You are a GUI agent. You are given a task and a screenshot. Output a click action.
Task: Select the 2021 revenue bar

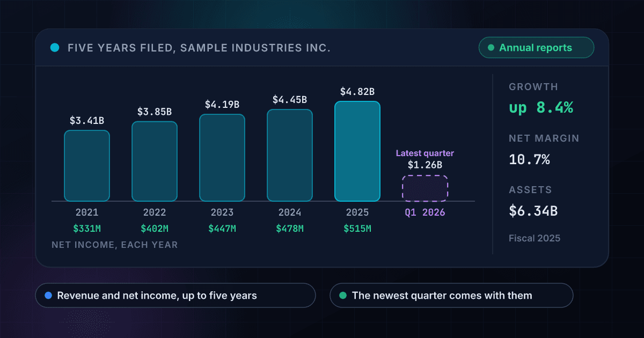click(87, 166)
